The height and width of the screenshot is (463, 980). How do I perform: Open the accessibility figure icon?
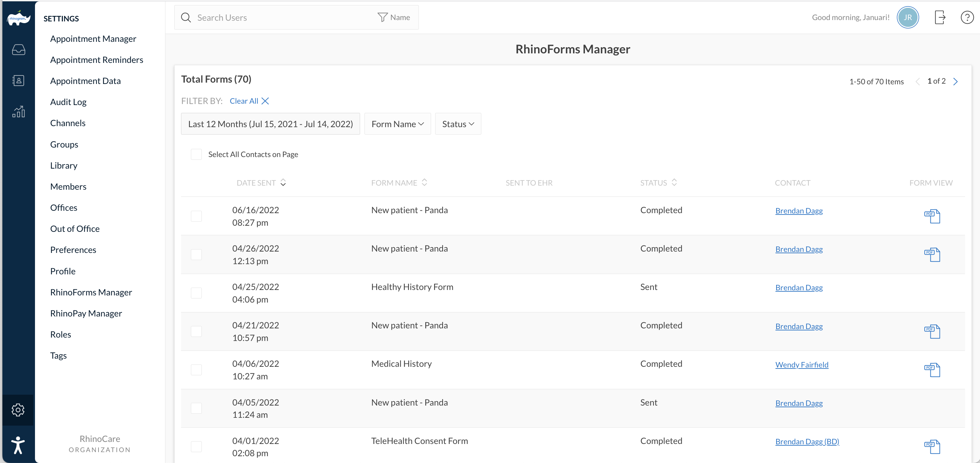point(18,445)
